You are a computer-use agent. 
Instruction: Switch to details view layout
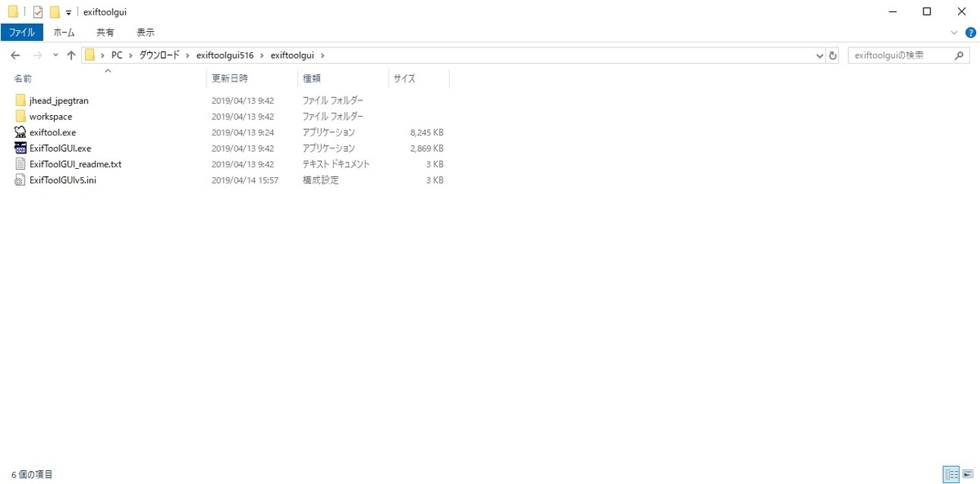(x=951, y=474)
